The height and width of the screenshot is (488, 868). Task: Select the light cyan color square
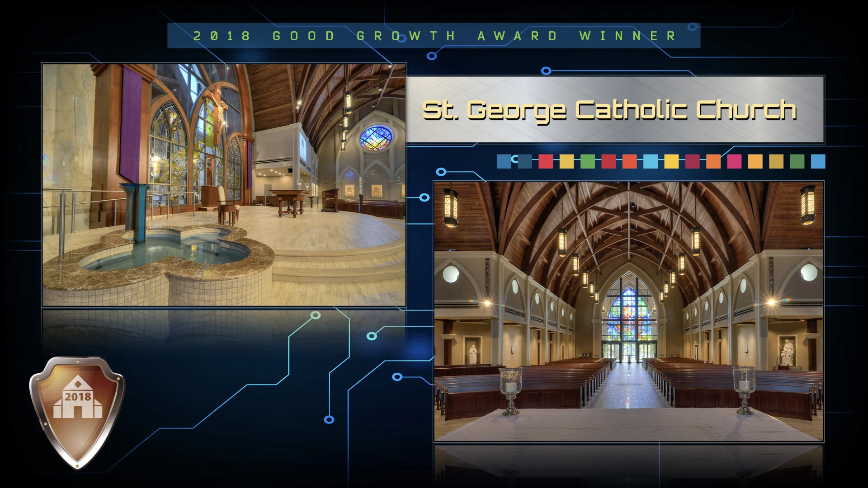click(650, 161)
